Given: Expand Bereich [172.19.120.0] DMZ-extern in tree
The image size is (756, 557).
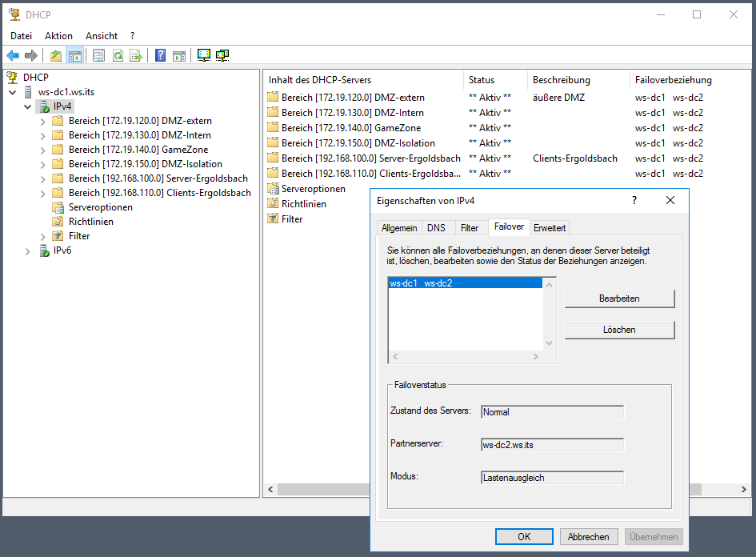Looking at the screenshot, I should tap(42, 122).
